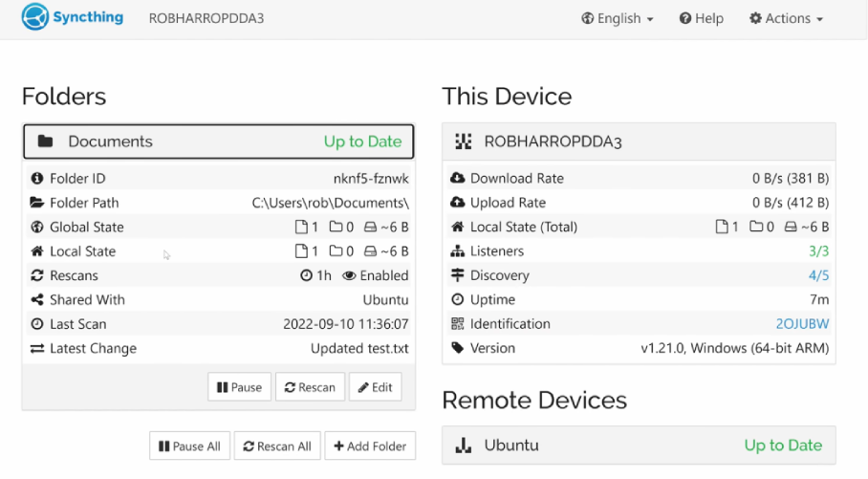Rescan the Documents folder
The image size is (868, 479).
click(310, 387)
